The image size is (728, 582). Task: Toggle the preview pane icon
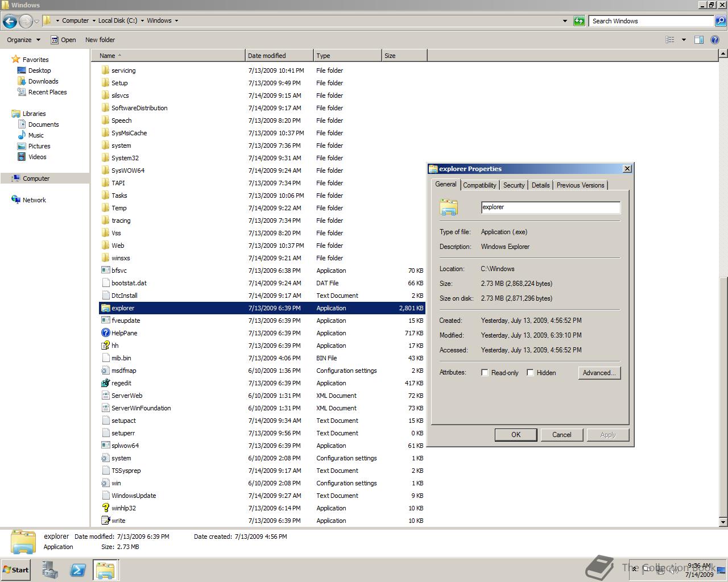(699, 40)
